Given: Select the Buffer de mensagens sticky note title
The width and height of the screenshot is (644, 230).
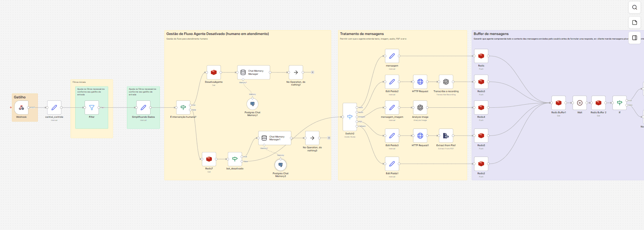Looking at the screenshot, I should click(x=491, y=34).
